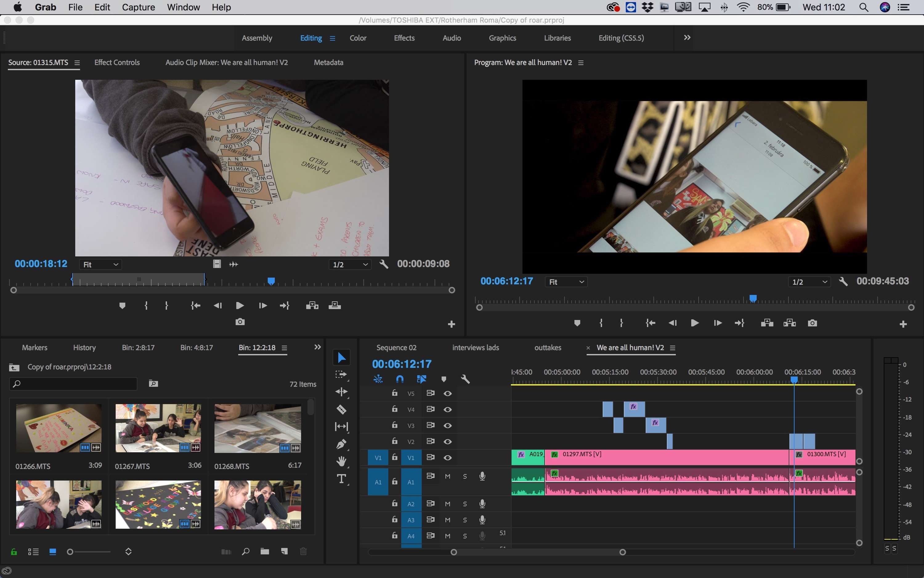Toggle Linked Selection in timeline
This screenshot has width=924, height=578.
coord(422,379)
